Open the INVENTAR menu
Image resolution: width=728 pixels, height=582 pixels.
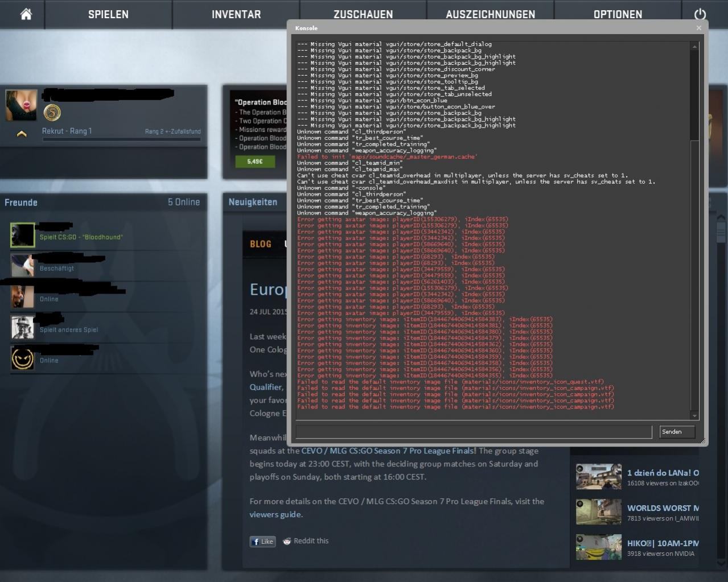[236, 14]
